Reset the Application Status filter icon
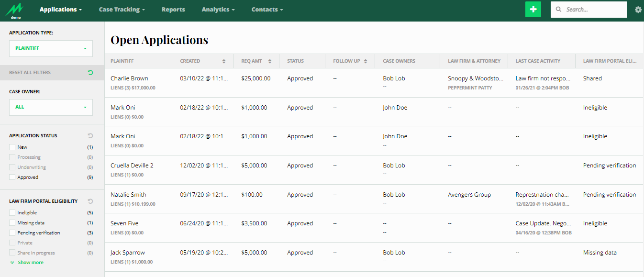644x277 pixels. (90, 136)
